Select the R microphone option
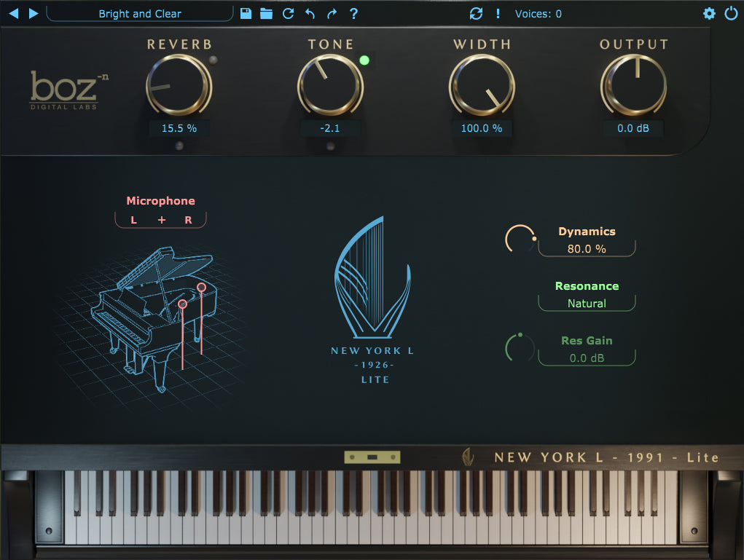Screen dimensions: 744x560 tap(188, 220)
